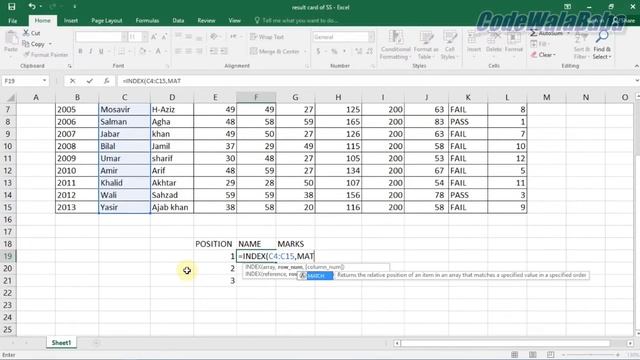Switch to the View tab
The image size is (640, 360).
(234, 20)
